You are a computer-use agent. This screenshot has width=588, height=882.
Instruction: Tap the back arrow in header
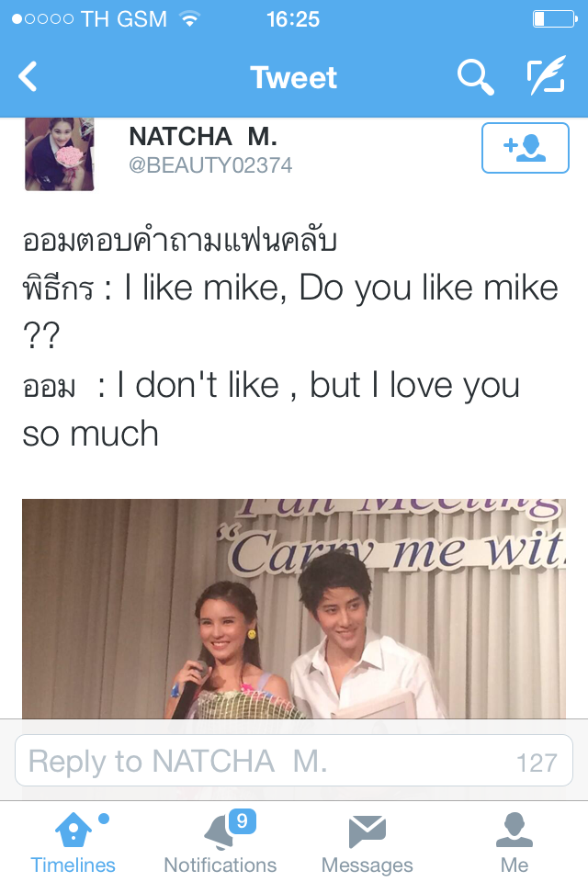(x=27, y=76)
